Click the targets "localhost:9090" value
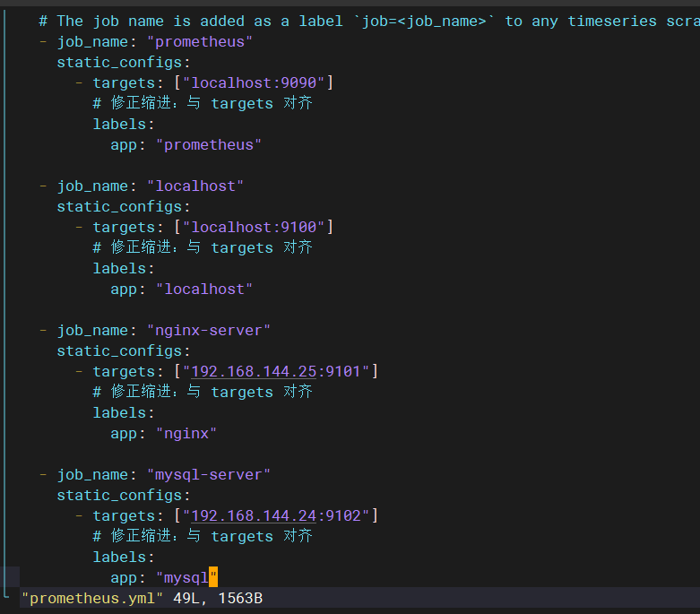 (x=254, y=83)
